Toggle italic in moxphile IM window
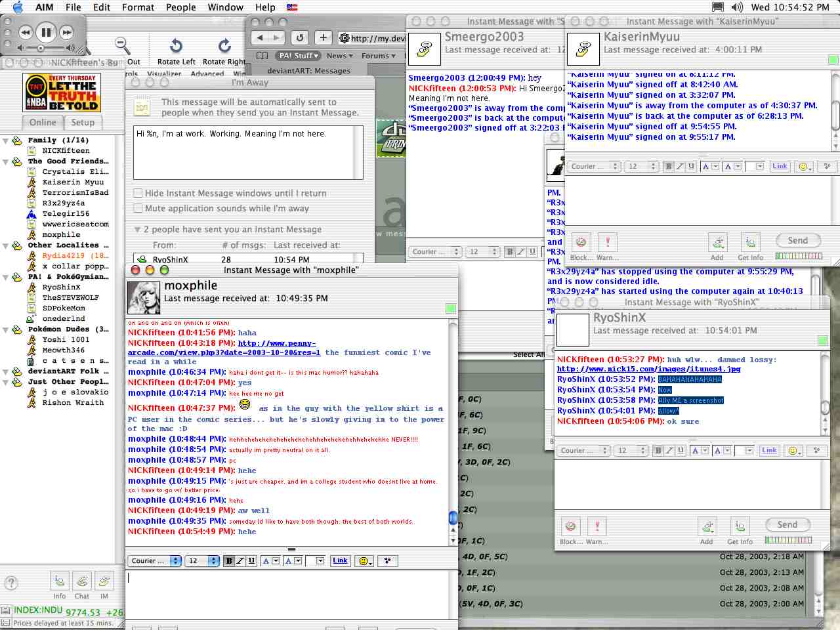The width and height of the screenshot is (840, 630). (240, 561)
